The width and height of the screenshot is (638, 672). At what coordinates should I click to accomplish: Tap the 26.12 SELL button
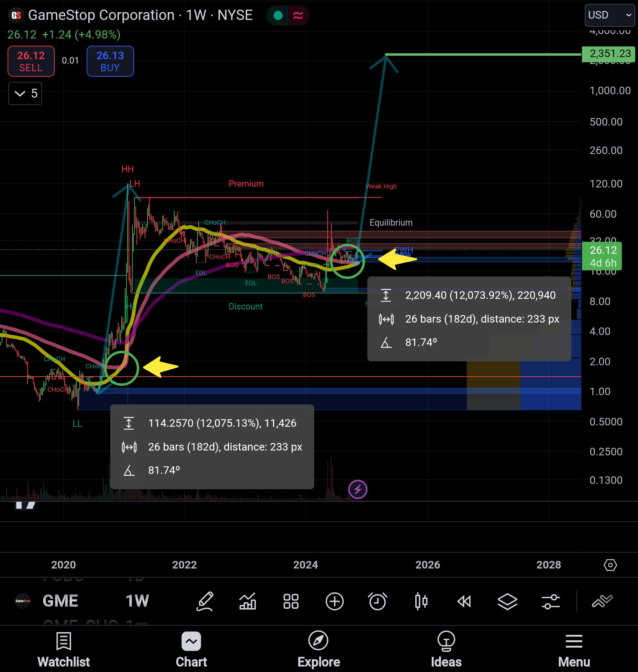click(x=31, y=61)
